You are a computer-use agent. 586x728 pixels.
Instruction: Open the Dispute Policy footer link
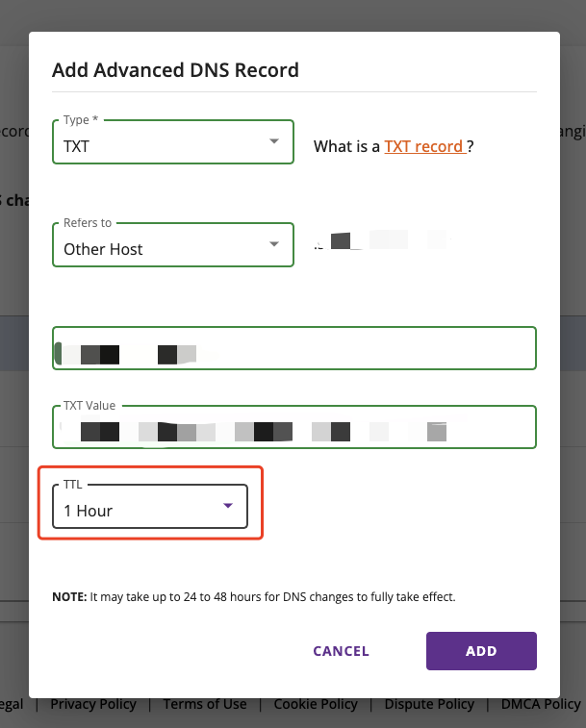(x=429, y=704)
